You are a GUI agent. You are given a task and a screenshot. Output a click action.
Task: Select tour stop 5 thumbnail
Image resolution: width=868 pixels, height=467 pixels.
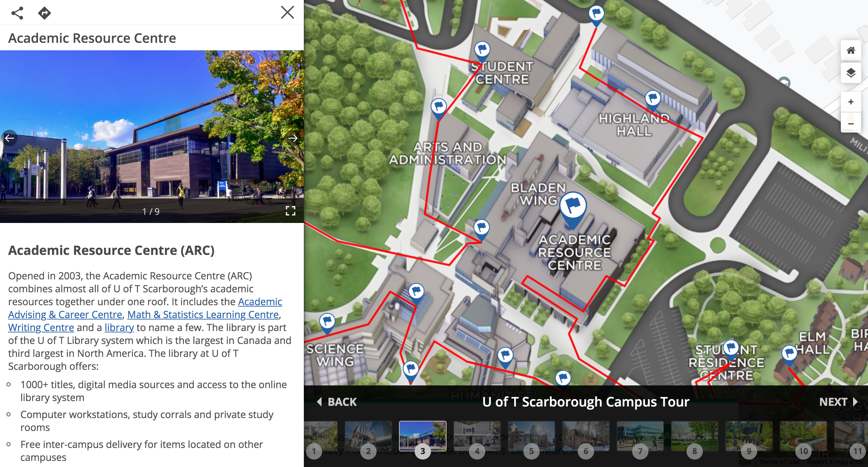(531, 436)
